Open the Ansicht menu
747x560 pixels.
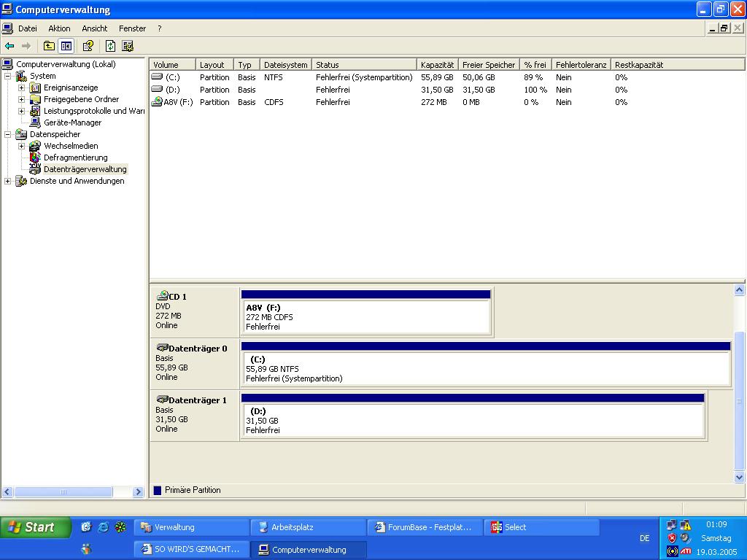click(94, 28)
